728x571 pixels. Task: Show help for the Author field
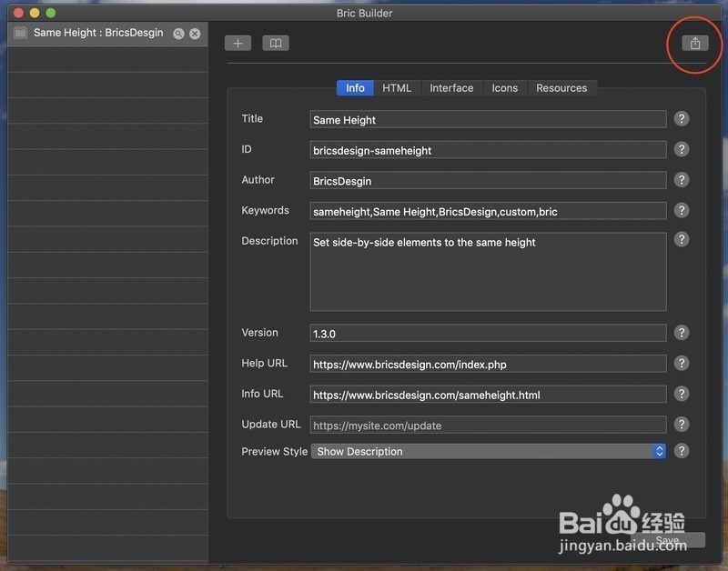point(681,180)
